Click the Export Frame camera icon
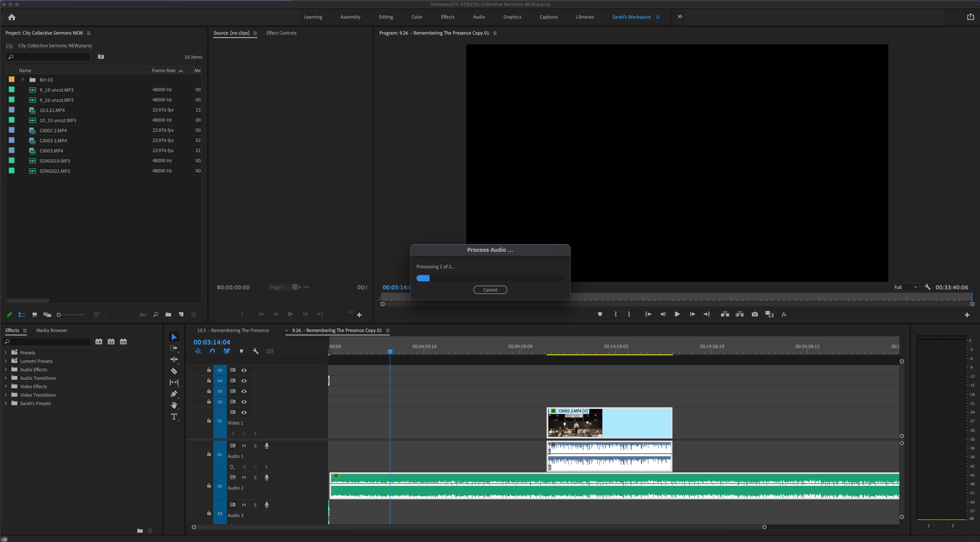980x542 pixels. (754, 314)
